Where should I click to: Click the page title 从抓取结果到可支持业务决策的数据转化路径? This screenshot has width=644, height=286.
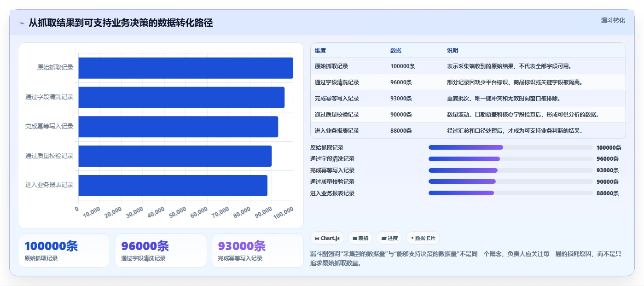click(x=121, y=23)
